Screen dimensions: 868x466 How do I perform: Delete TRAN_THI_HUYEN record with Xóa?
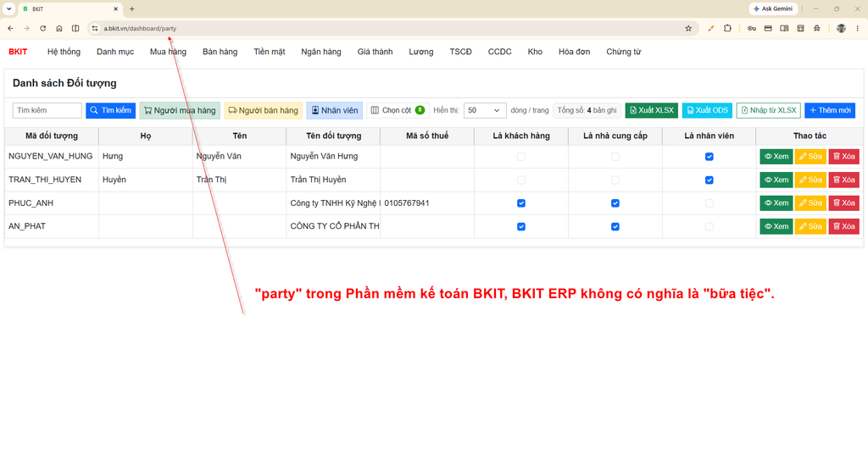click(843, 180)
